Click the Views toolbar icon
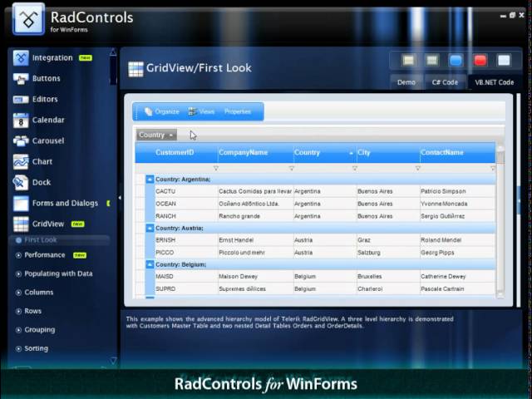This screenshot has height=399, width=532. click(x=192, y=111)
